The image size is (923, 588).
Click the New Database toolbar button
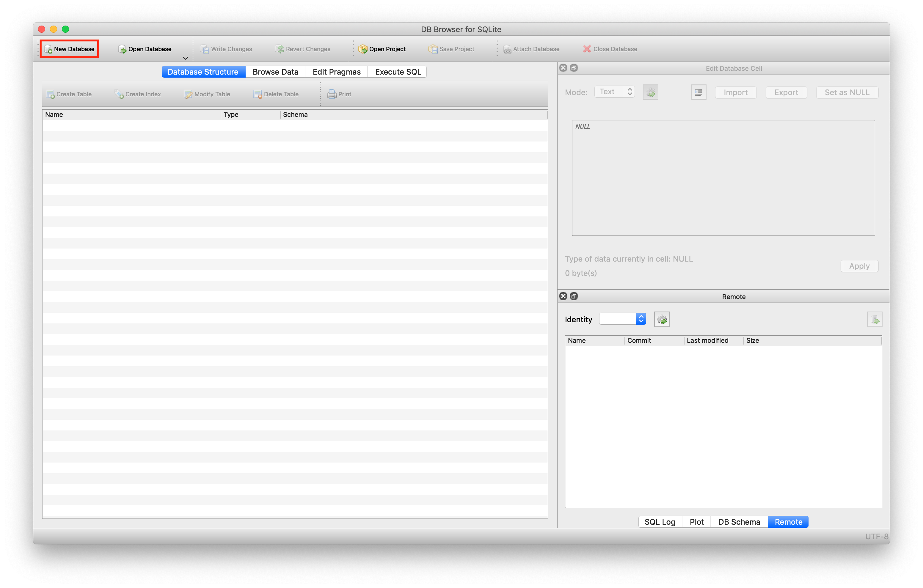tap(69, 49)
